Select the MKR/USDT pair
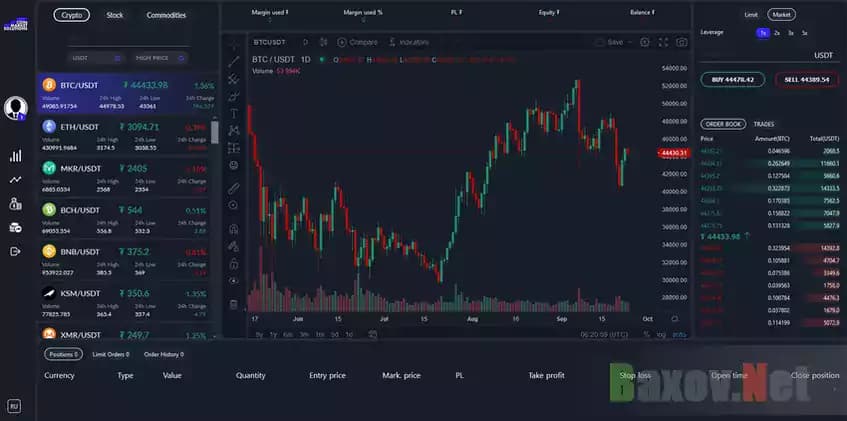This screenshot has height=421, width=847. 125,176
